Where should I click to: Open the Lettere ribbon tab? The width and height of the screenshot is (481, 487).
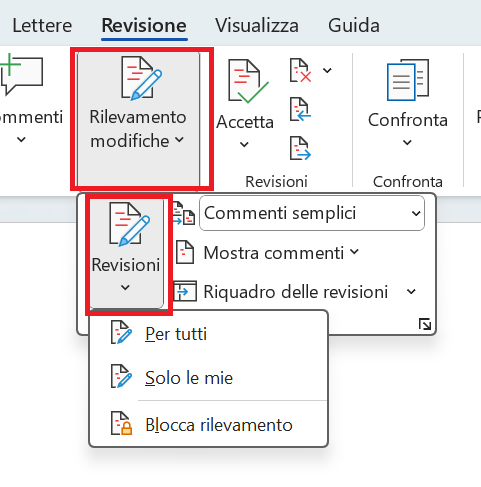point(42,25)
